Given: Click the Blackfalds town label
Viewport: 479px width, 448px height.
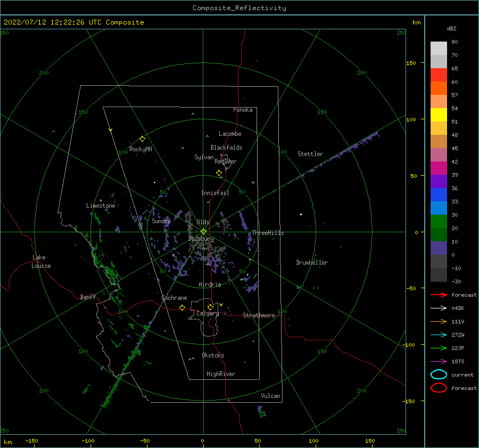Looking at the screenshot, I should pos(226,148).
